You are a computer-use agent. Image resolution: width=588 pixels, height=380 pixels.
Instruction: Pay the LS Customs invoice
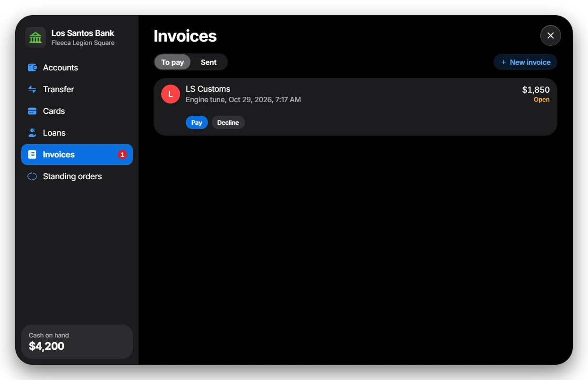tap(197, 122)
